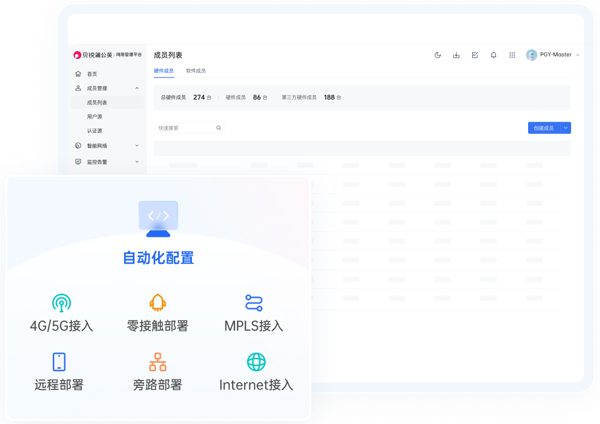Expand the 智能网络 sidebar section
The image size is (600, 424).
[x=137, y=146]
